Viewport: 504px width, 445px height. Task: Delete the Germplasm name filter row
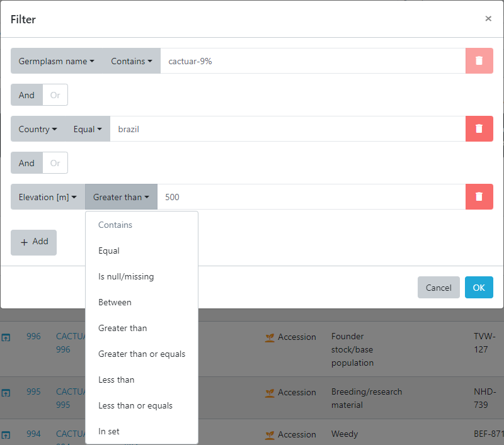(x=479, y=61)
